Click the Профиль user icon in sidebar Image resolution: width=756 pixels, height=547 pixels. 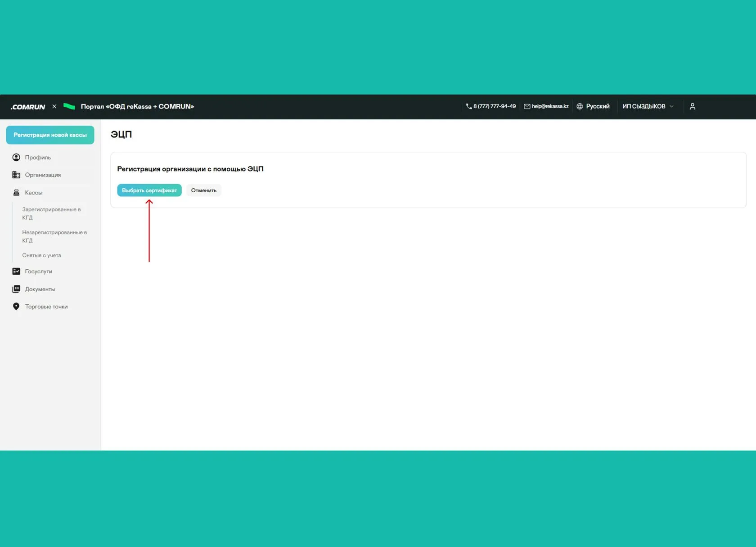point(16,157)
